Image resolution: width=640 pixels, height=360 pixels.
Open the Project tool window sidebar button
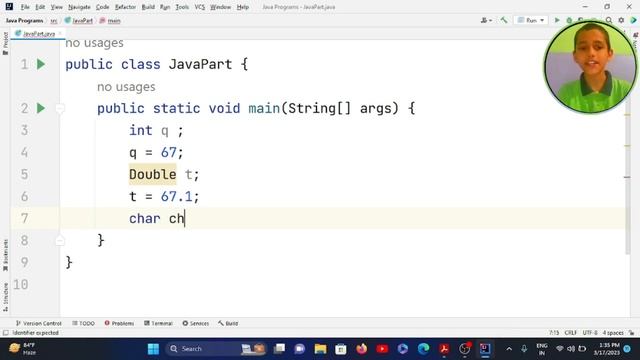[5, 44]
